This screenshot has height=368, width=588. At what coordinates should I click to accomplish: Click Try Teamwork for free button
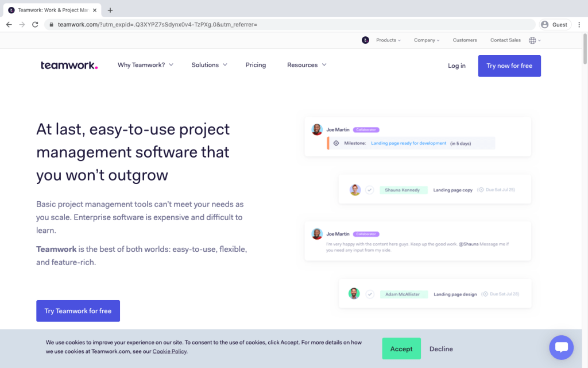pyautogui.click(x=78, y=311)
